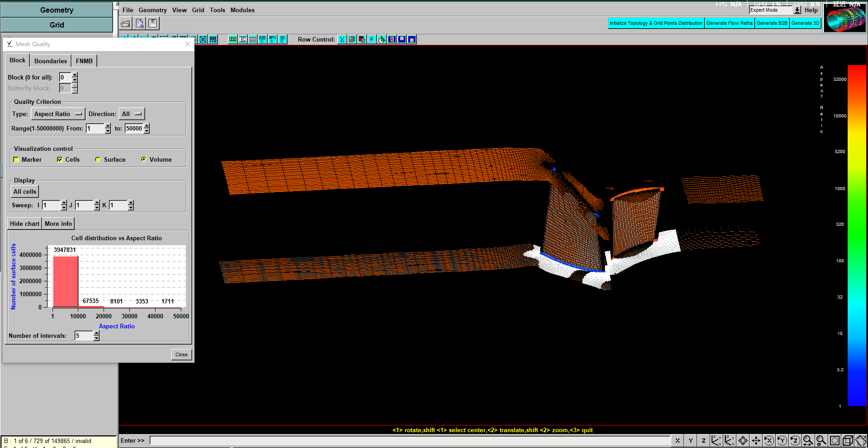Click the zoom region magnifier icon
Image resolution: width=868 pixels, height=448 pixels.
point(821,440)
